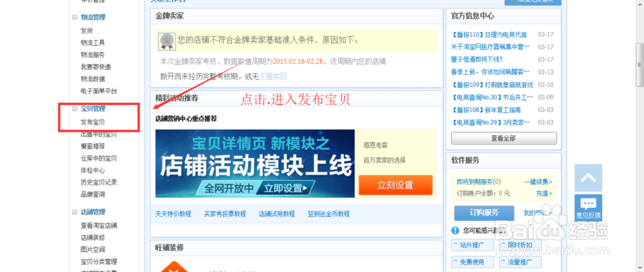This screenshot has width=644, height=272.
Task: Open 店铺试用教程 link
Action: [277, 214]
